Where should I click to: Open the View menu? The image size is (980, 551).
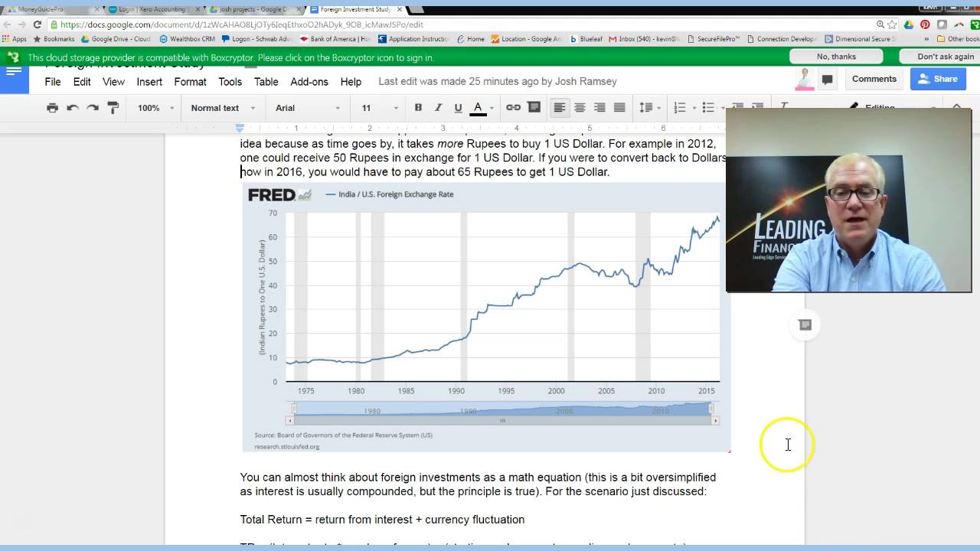point(113,82)
